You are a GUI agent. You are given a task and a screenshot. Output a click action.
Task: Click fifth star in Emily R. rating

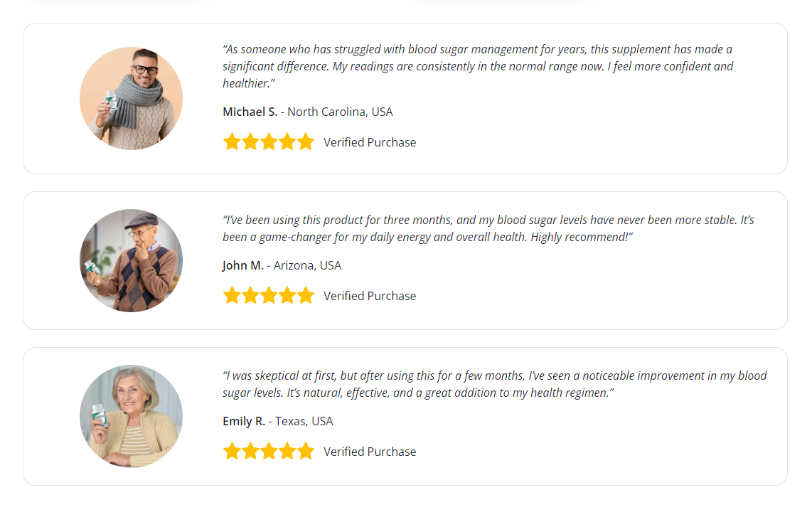click(x=306, y=451)
